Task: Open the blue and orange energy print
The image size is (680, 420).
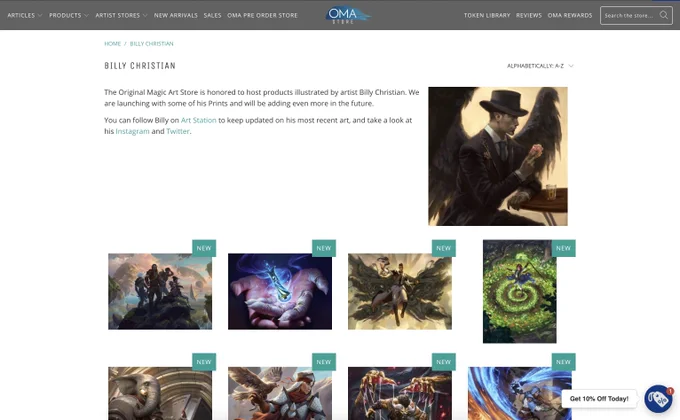Action: pos(520,394)
